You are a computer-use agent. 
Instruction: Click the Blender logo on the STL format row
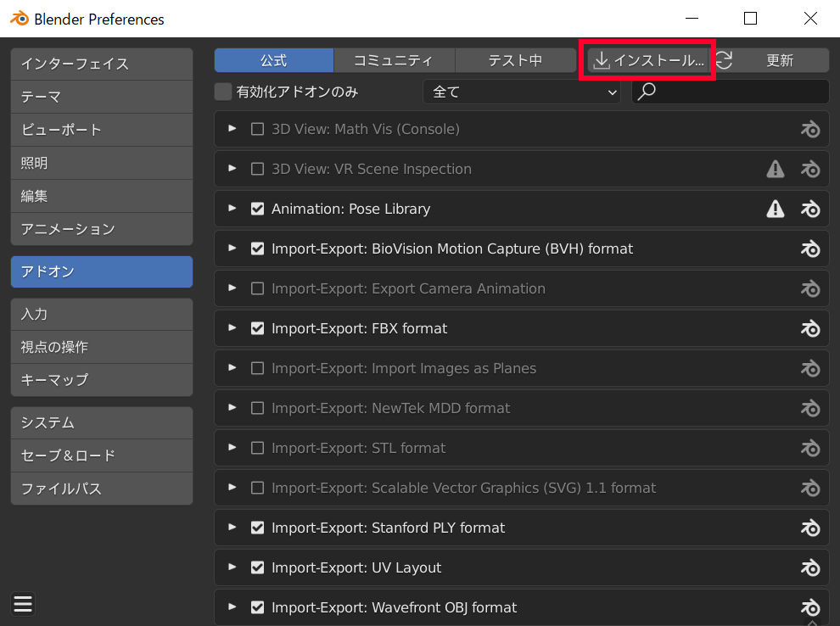pyautogui.click(x=810, y=448)
